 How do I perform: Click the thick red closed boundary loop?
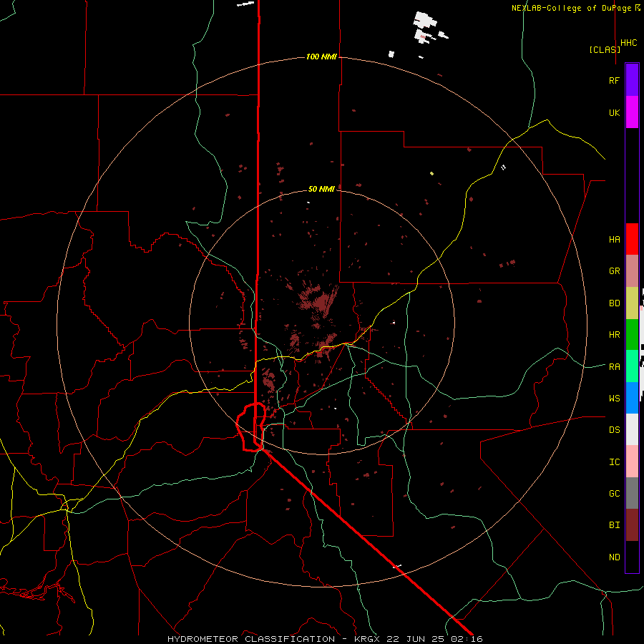tap(251, 427)
